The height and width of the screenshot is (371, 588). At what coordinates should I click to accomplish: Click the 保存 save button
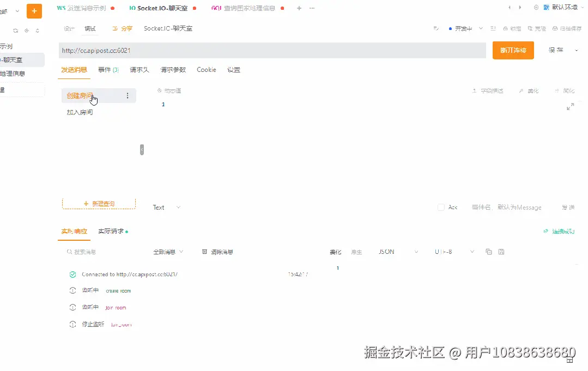pyautogui.click(x=556, y=50)
